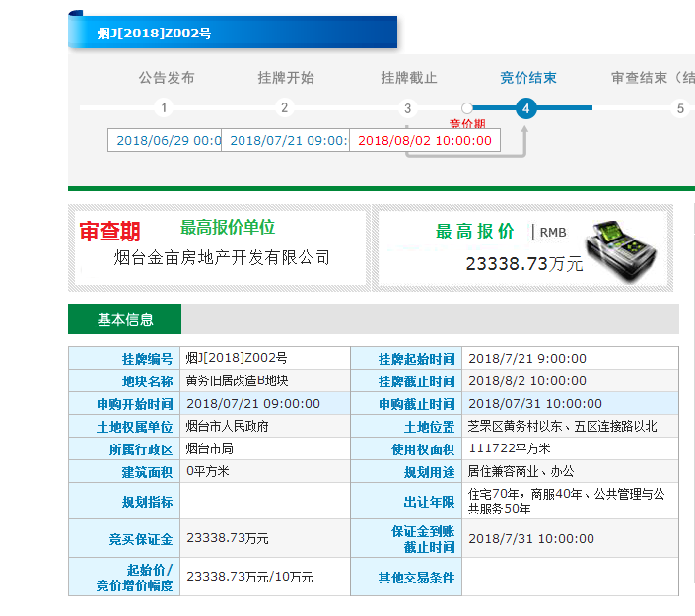This screenshot has height=616, width=695.
Task: Click company name 烟台金亩房地产开发有限公司
Action: tap(222, 257)
